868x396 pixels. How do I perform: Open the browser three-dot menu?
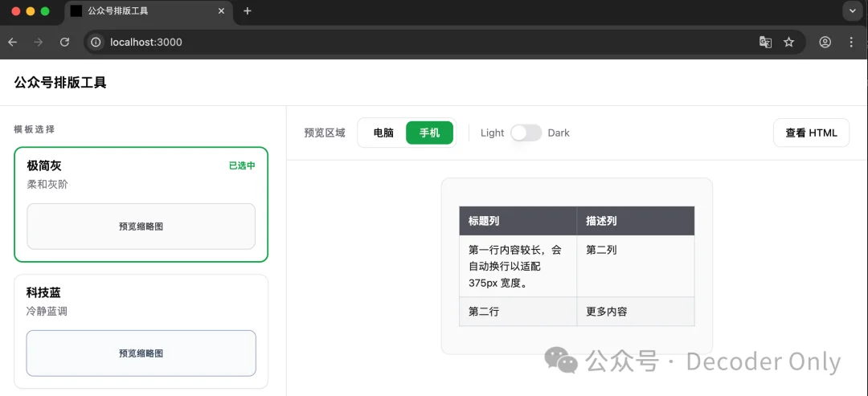point(851,42)
